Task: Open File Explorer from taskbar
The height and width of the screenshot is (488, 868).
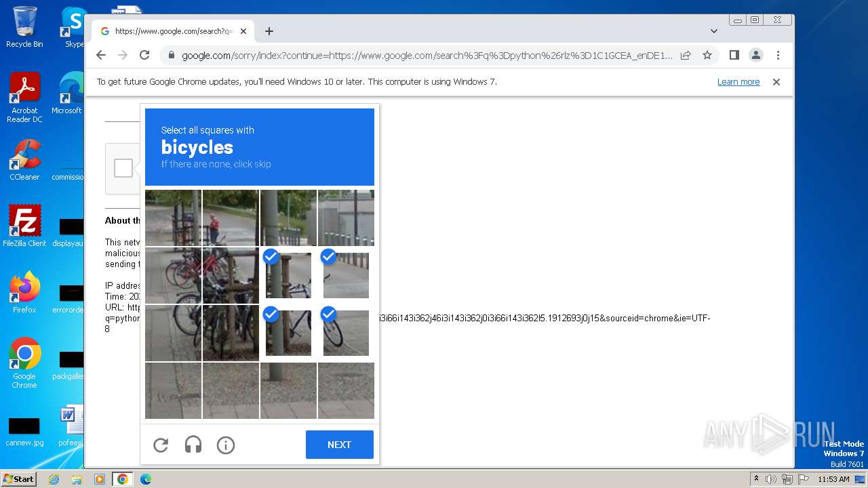Action: point(77,479)
